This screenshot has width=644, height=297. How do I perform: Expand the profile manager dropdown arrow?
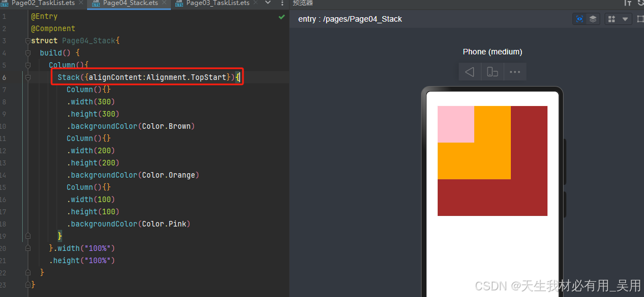point(625,19)
